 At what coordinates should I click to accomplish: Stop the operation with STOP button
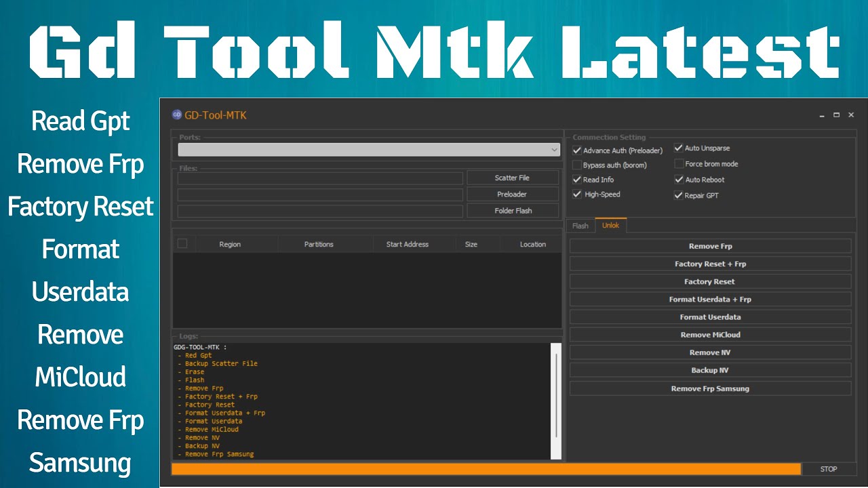(x=829, y=469)
